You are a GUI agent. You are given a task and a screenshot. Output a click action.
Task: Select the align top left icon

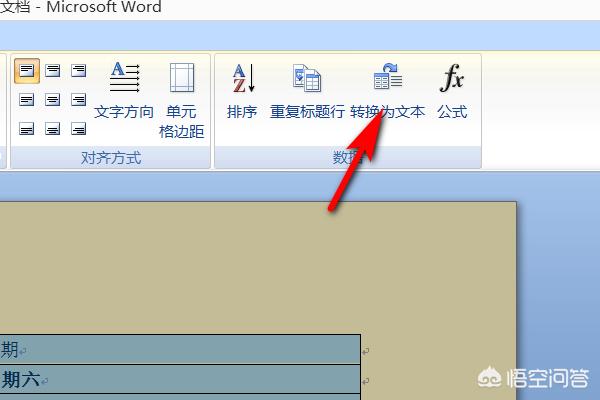(27, 71)
